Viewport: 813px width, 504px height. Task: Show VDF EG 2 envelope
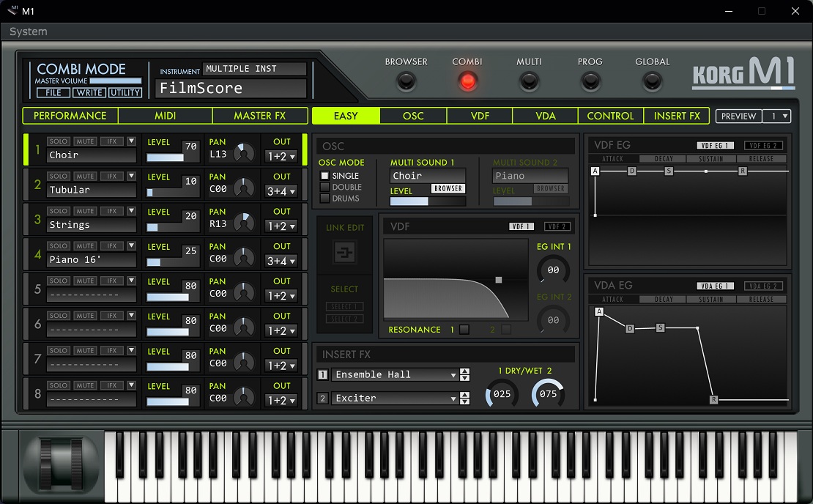coord(762,146)
